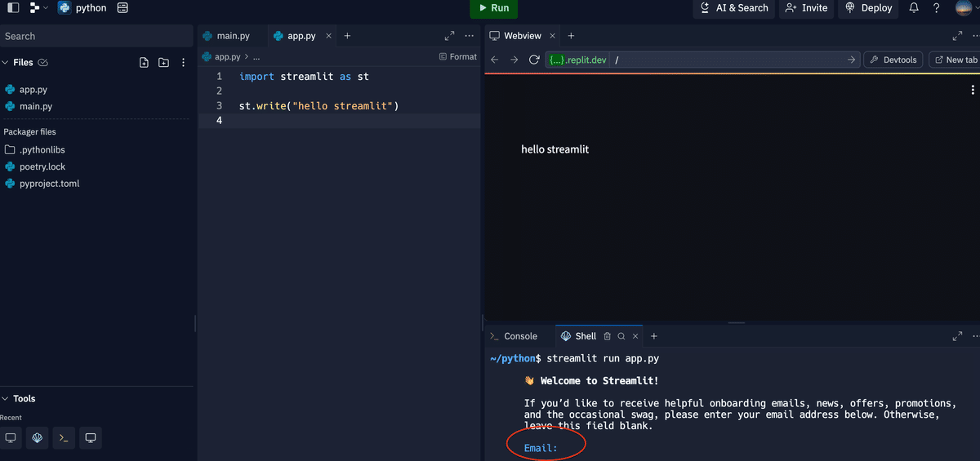Viewport: 980px width, 461px height.
Task: Close the Shell tab
Action: 635,336
